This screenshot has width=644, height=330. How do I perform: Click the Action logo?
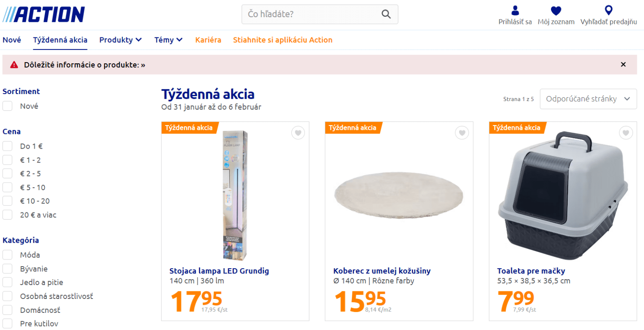click(44, 14)
